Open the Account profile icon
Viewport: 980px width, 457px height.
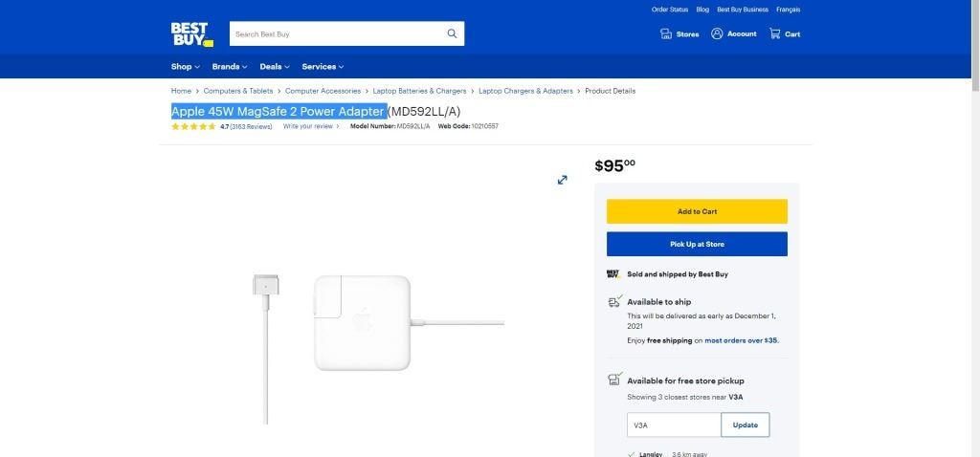pyautogui.click(x=717, y=34)
